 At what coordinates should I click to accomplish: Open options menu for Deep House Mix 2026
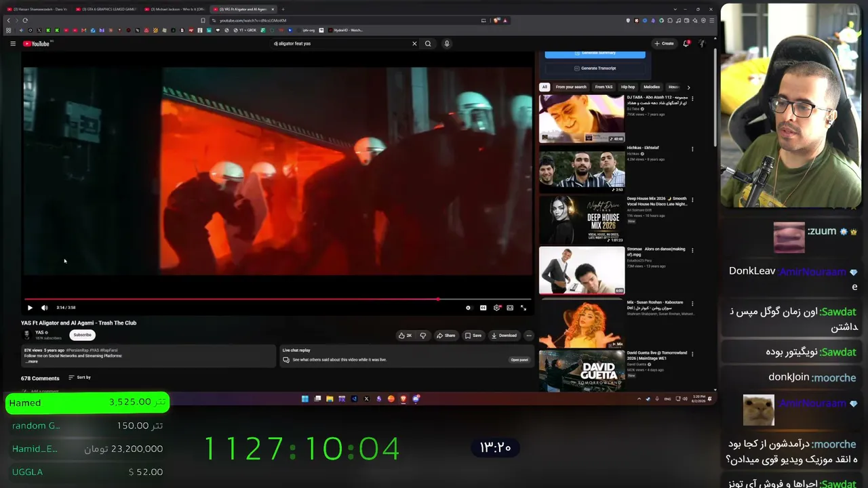pos(692,200)
